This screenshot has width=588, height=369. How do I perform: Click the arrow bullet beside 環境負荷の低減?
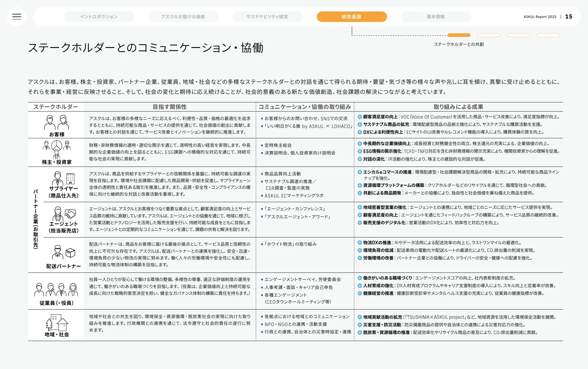[x=360, y=250]
